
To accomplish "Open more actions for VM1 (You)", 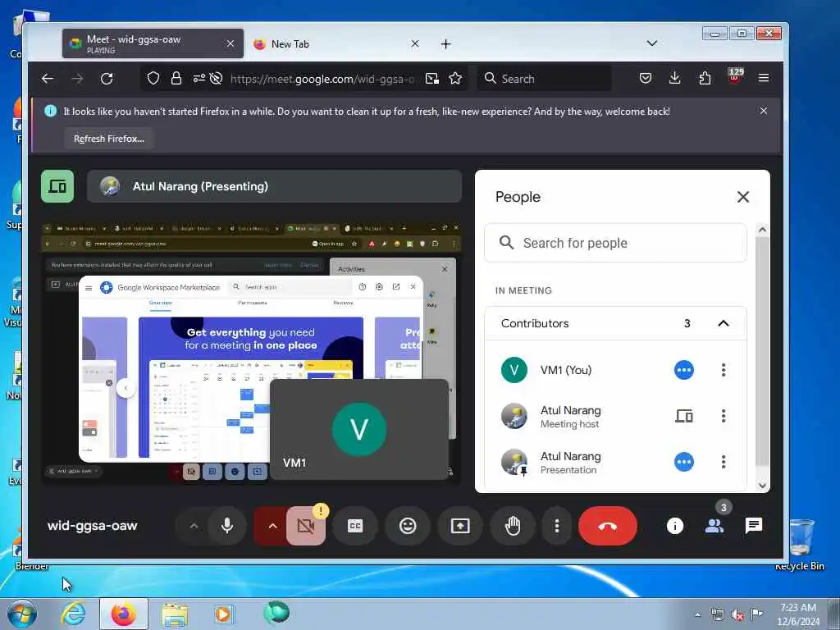I will [x=724, y=370].
